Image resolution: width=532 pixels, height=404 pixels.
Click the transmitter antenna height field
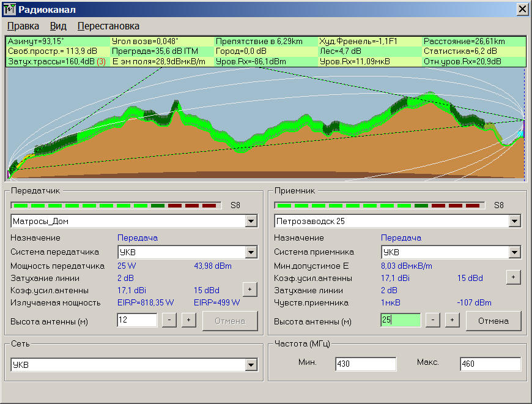pyautogui.click(x=137, y=320)
